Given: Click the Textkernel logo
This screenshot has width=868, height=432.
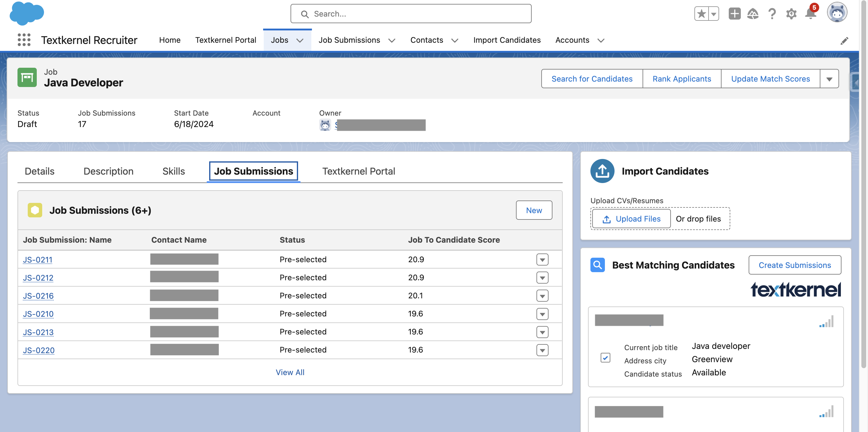Looking at the screenshot, I should coord(796,290).
